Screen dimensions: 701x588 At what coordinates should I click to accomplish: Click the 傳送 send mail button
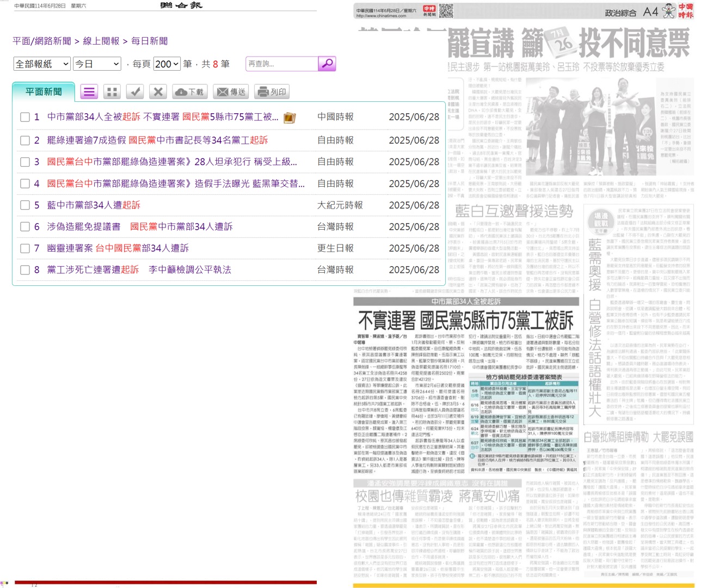pos(231,92)
